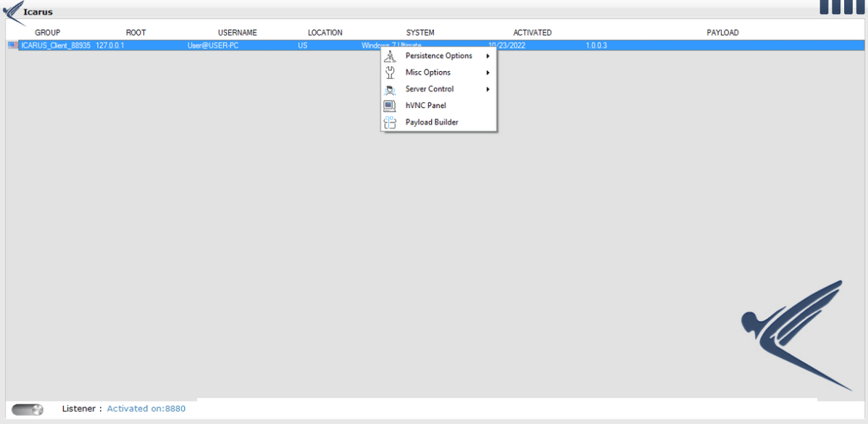This screenshot has height=424, width=868.
Task: Expand the Misc Options submenu arrow
Action: (x=488, y=72)
